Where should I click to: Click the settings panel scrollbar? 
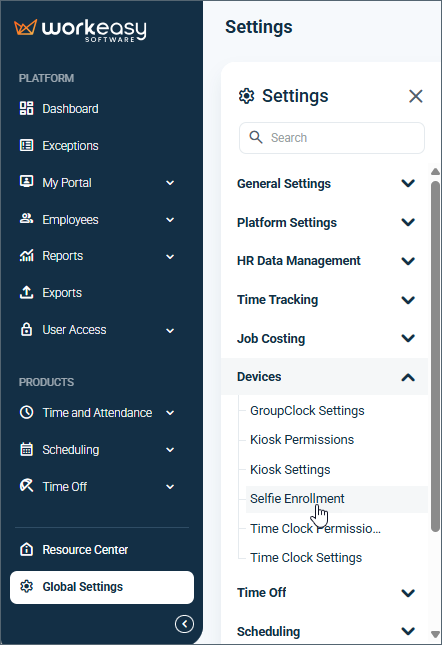[435, 356]
